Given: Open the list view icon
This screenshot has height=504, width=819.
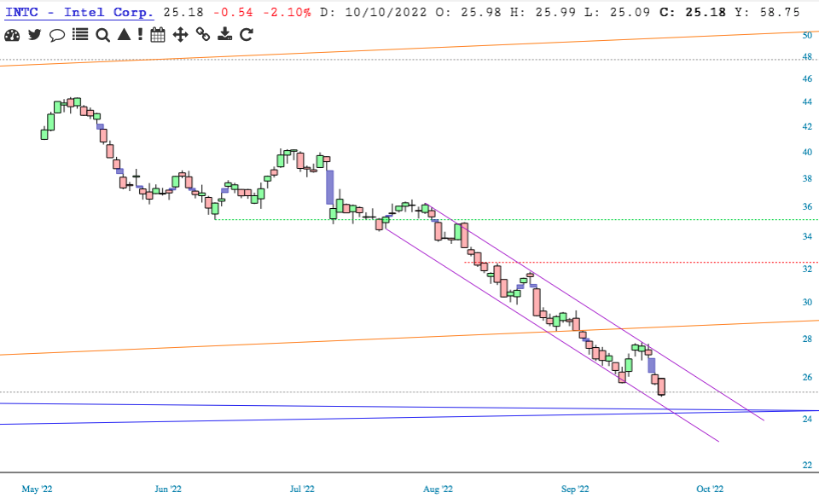Looking at the screenshot, I should click(x=80, y=34).
